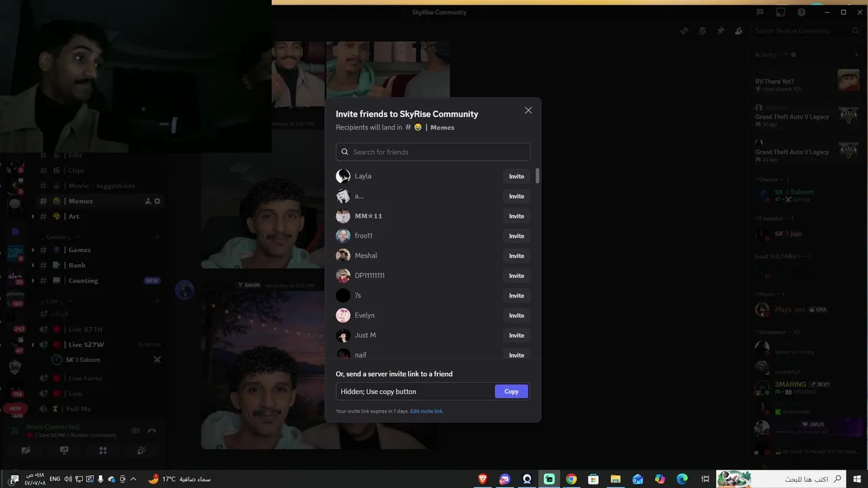This screenshot has width=868, height=488.
Task: Invite Layla to the server
Action: click(517, 176)
